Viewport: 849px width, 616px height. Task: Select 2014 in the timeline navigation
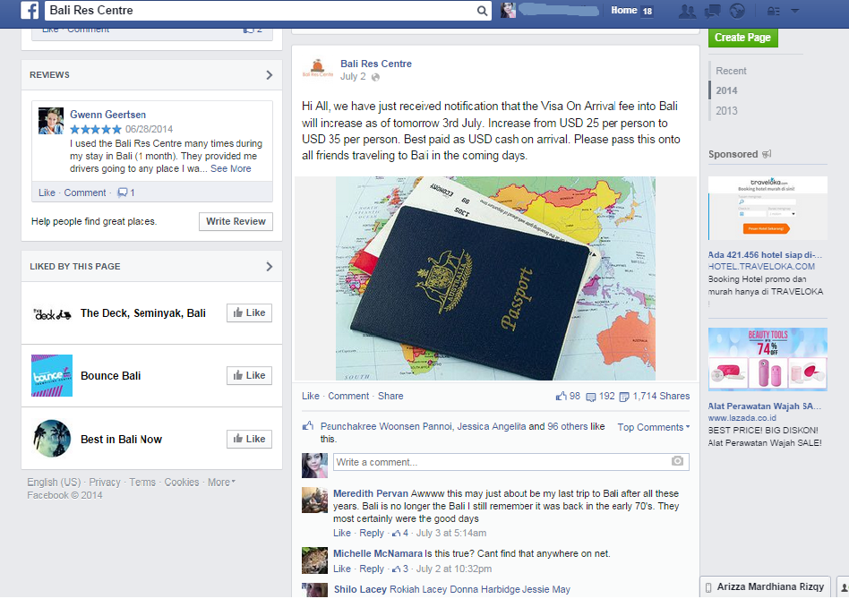pos(726,90)
